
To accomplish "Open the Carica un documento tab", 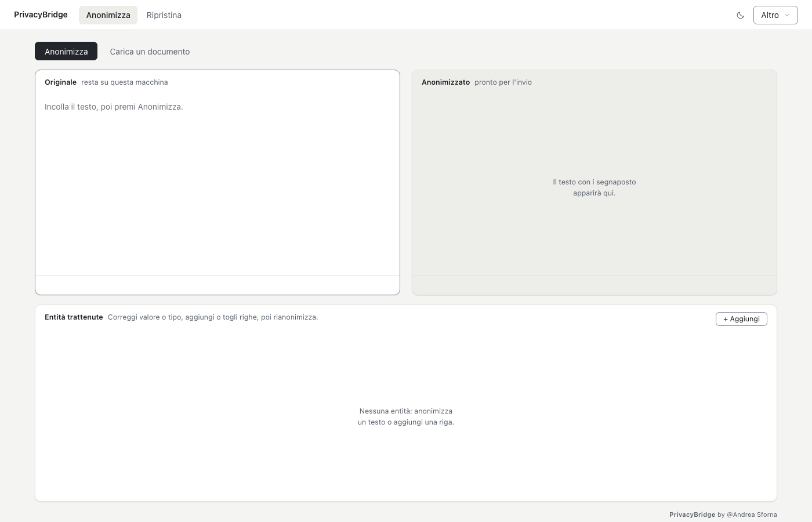I will tap(150, 51).
